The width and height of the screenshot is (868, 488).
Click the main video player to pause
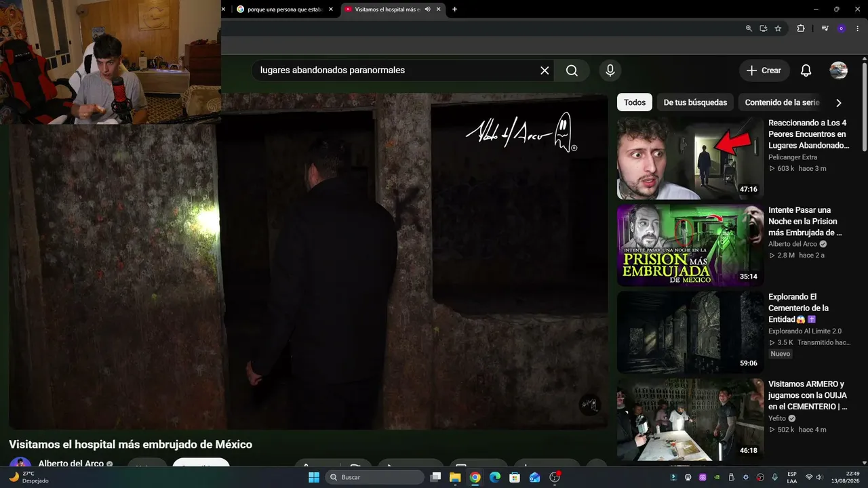(x=309, y=262)
